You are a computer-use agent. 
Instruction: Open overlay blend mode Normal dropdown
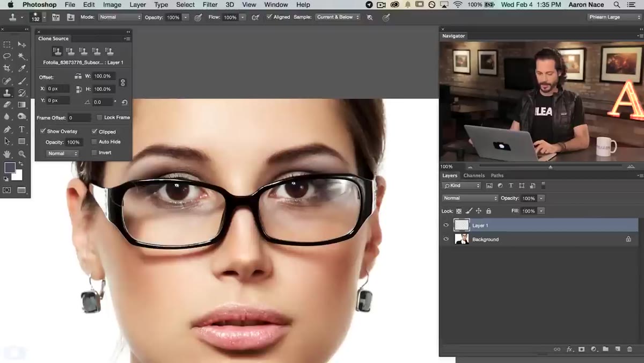(x=63, y=154)
